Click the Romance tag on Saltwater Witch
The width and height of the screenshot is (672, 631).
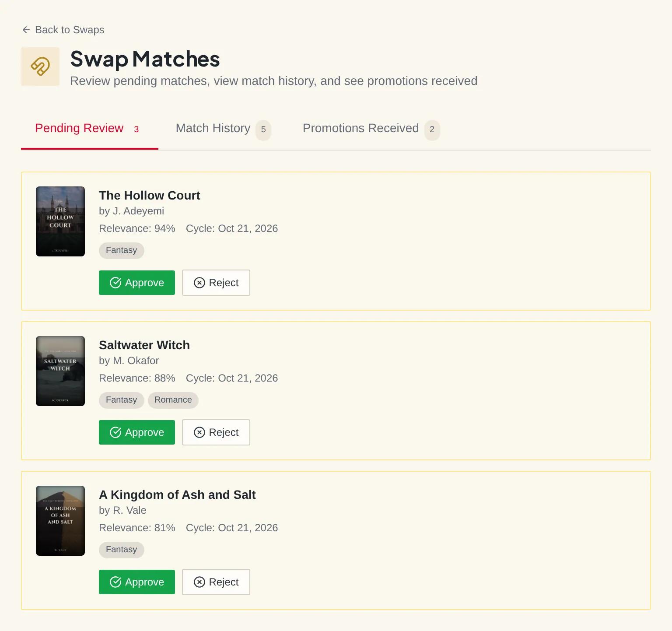[x=173, y=400]
